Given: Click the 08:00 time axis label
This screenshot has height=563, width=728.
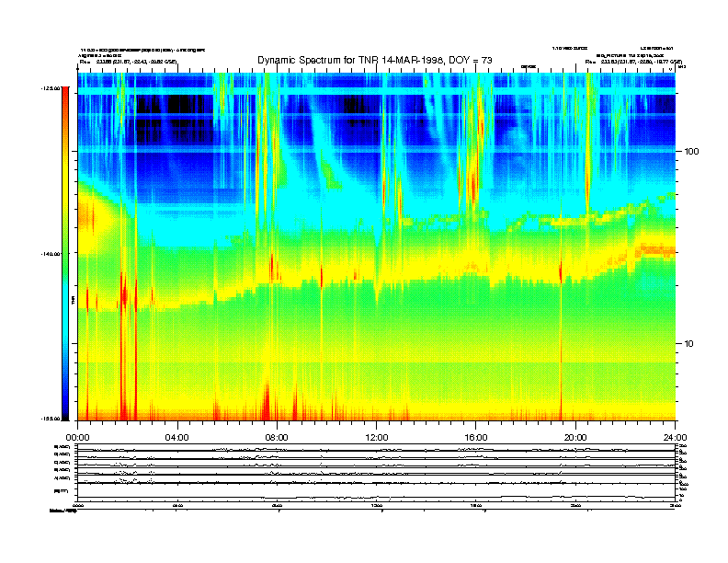Looking at the screenshot, I should 278,438.
